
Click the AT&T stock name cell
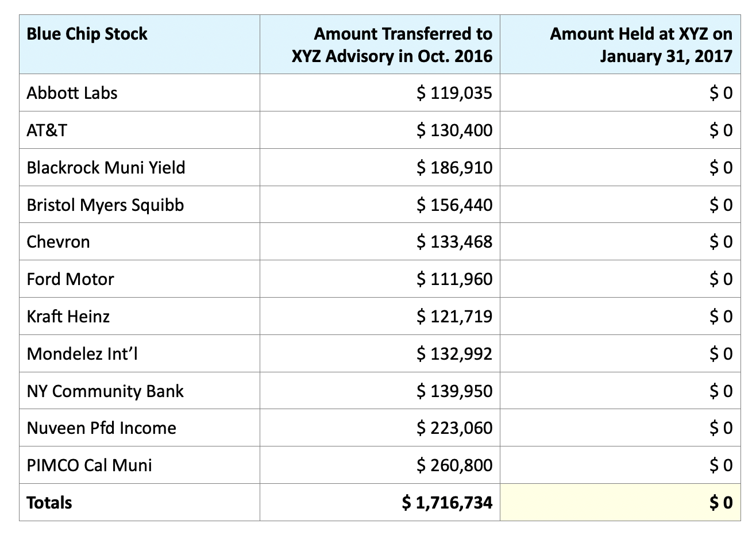[x=47, y=130]
